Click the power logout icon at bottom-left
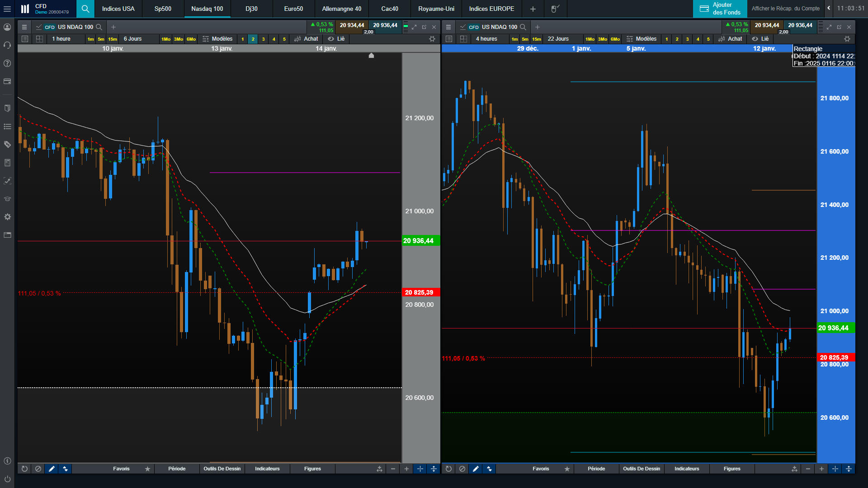The height and width of the screenshot is (488, 868). click(7, 479)
